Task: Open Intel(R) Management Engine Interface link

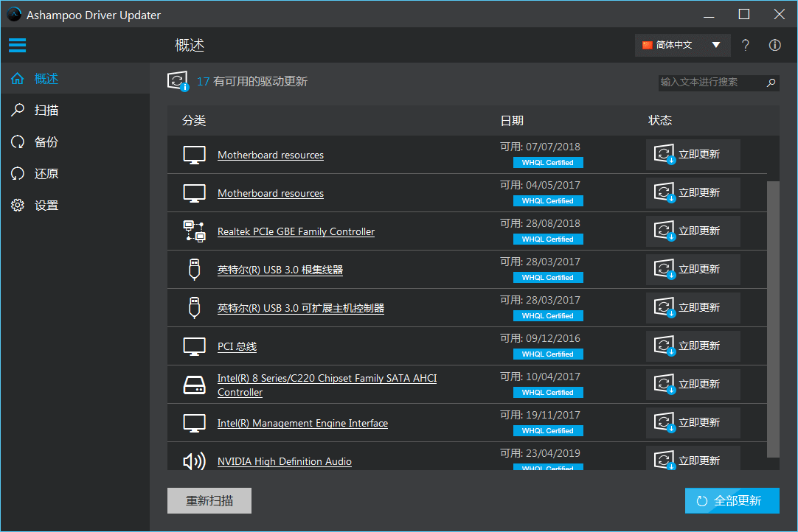Action: coord(302,424)
